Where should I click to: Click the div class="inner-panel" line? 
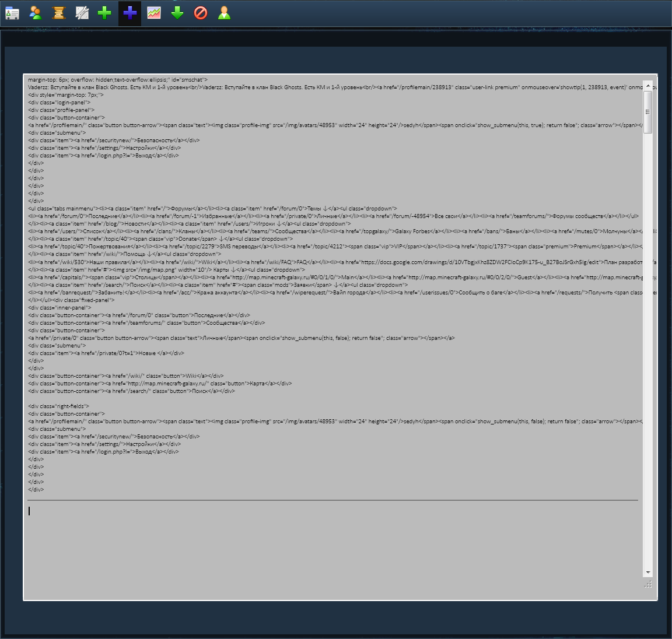tap(60, 307)
